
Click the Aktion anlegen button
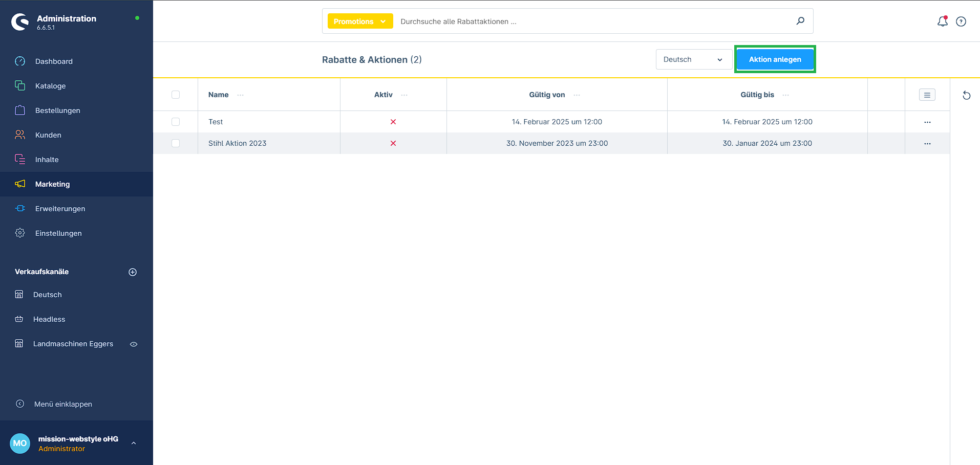pyautogui.click(x=775, y=59)
